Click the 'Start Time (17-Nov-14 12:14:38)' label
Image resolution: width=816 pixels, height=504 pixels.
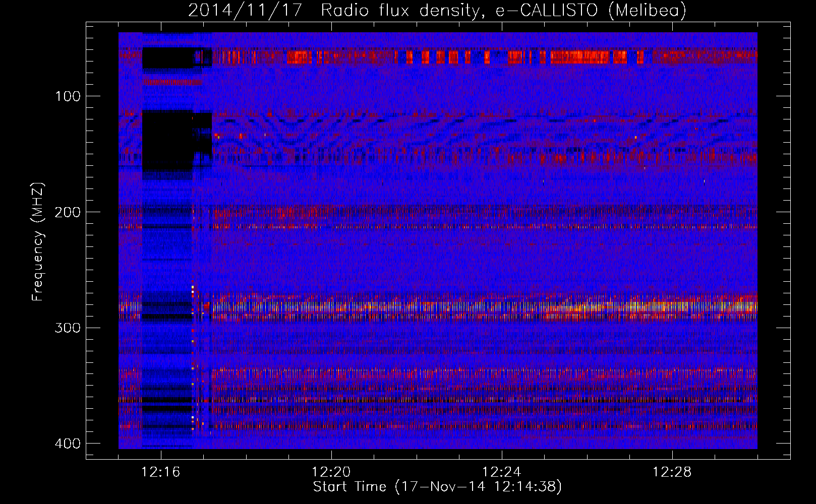437,487
